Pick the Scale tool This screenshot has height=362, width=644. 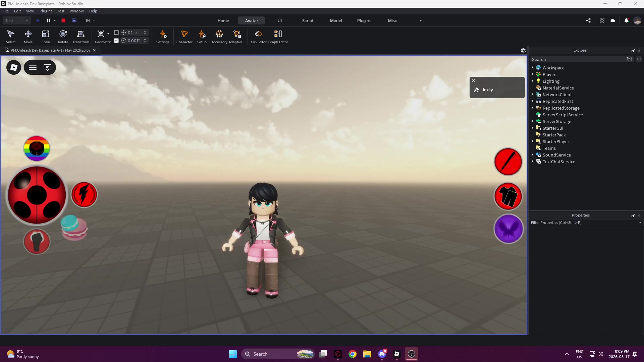pos(46,37)
